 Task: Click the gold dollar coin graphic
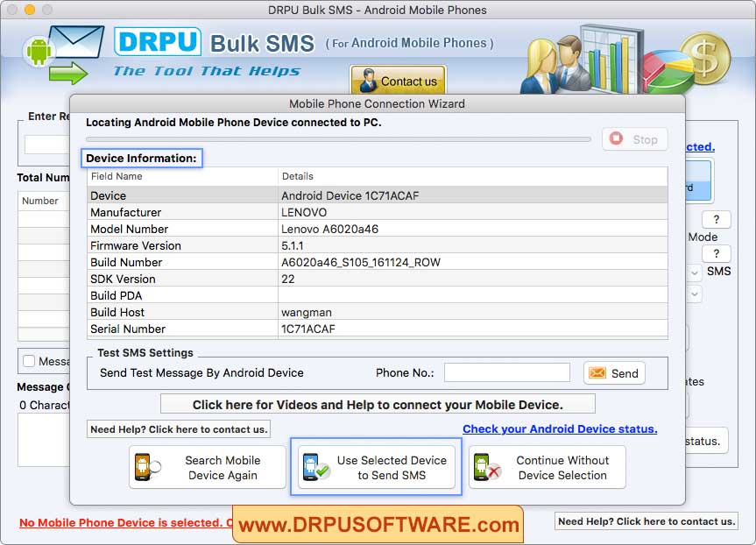click(706, 59)
